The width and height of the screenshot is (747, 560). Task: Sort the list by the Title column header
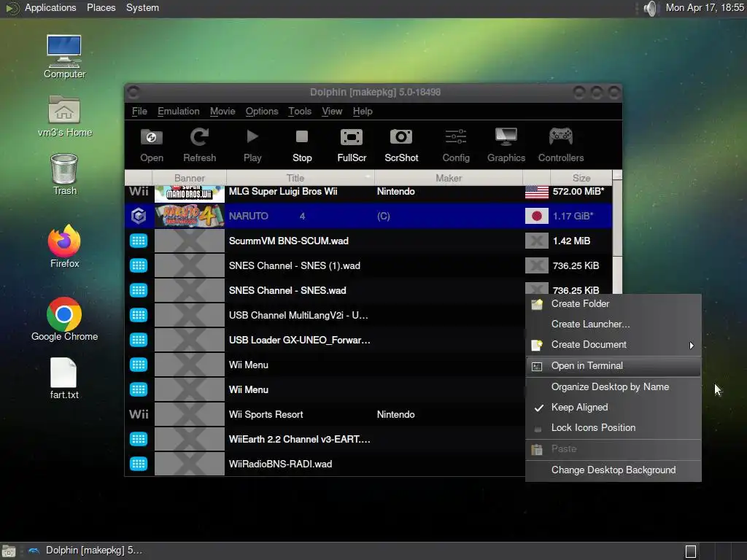tap(300, 178)
